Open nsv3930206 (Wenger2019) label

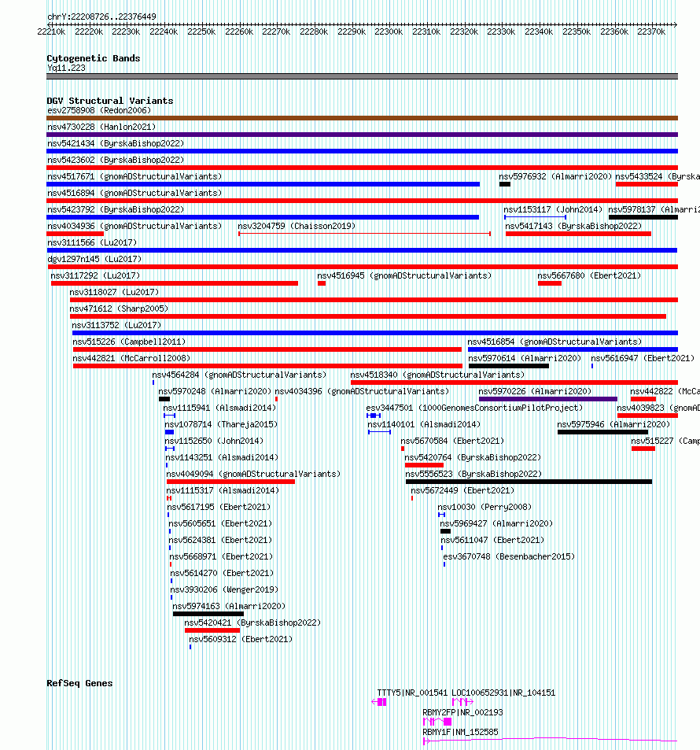[224, 589]
